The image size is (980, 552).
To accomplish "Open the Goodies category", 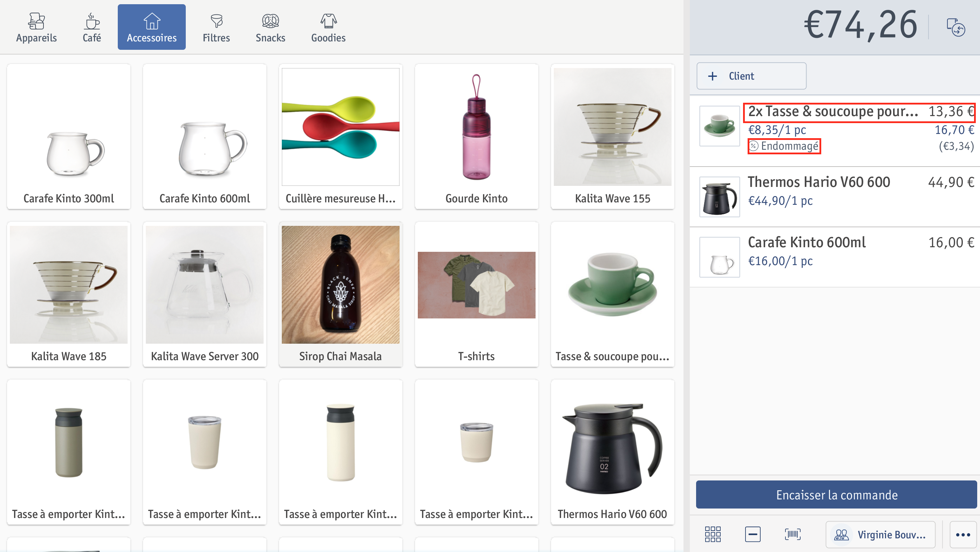I will (328, 27).
